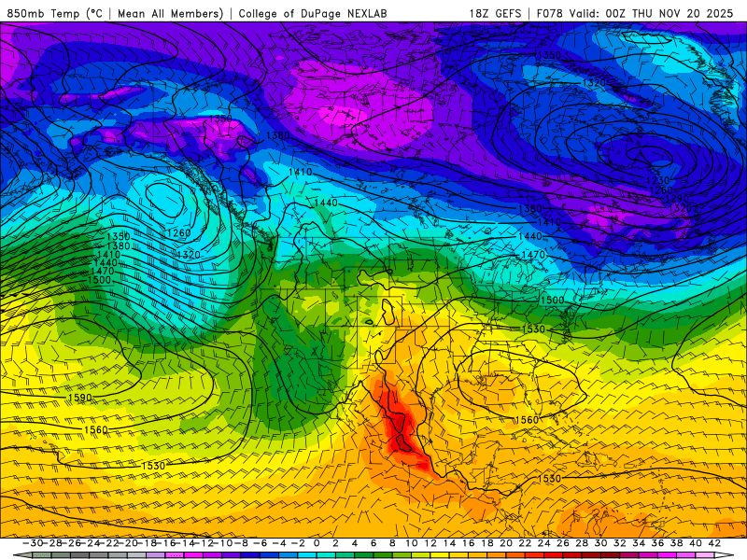Viewport: 747px width, 560px height.
Task: Click the 42 degree scale value
Action: [714, 543]
